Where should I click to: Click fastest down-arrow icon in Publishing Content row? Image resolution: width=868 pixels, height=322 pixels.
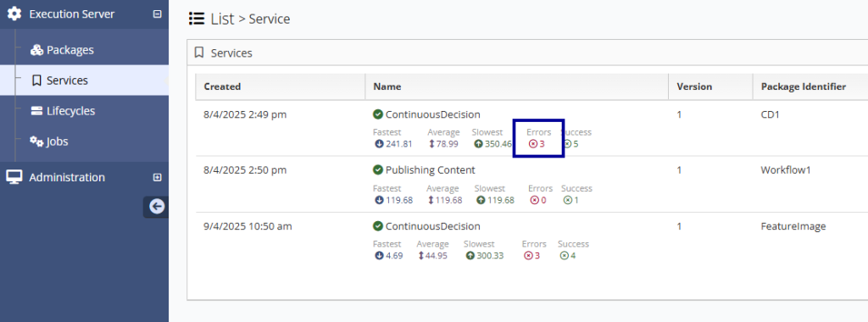pos(379,200)
